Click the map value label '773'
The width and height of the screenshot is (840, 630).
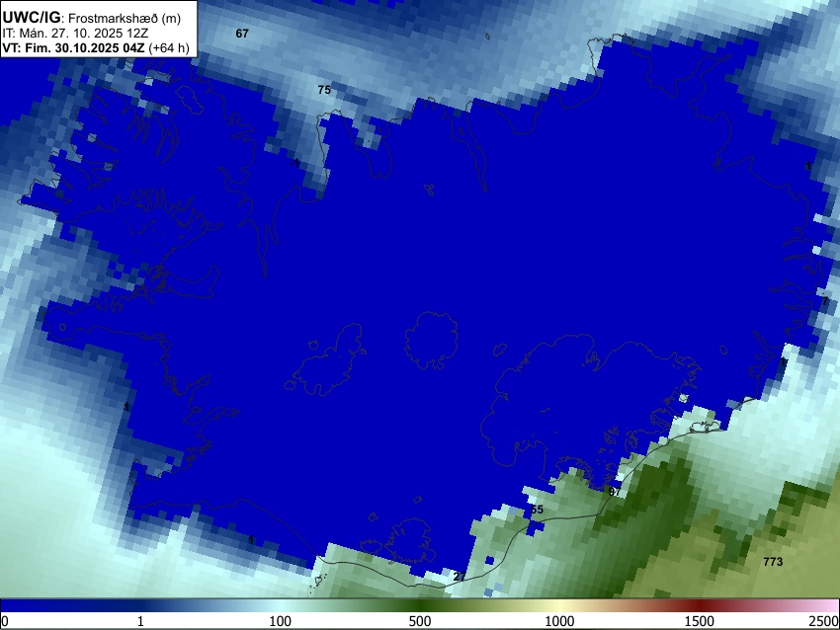tap(773, 562)
